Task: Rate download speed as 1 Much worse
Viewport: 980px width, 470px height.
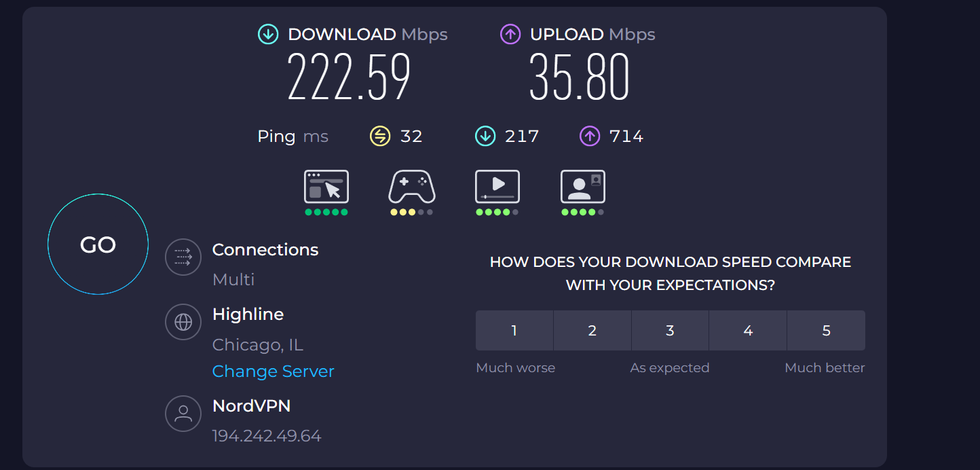Action: pyautogui.click(x=514, y=331)
